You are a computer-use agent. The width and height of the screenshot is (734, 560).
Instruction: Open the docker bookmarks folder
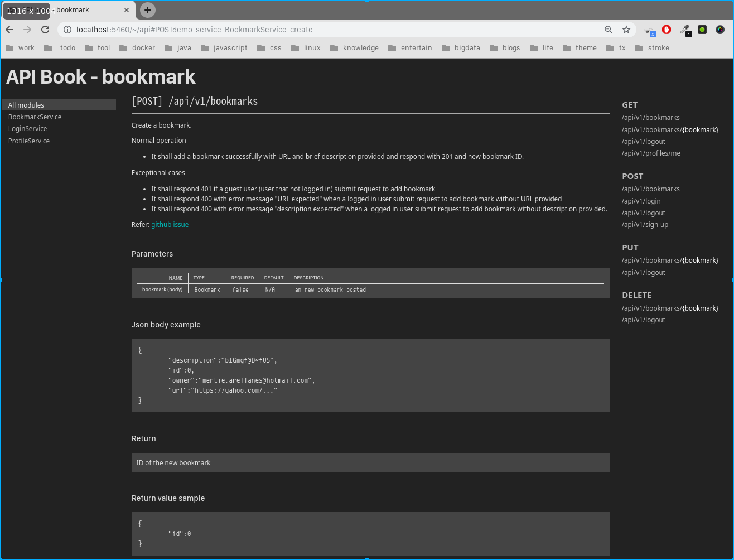(137, 48)
